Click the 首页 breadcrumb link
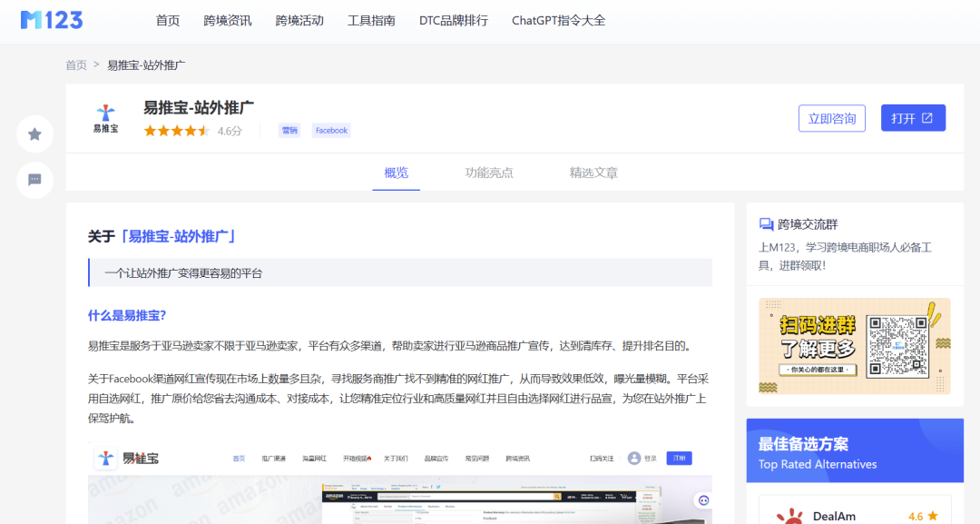 tap(76, 64)
